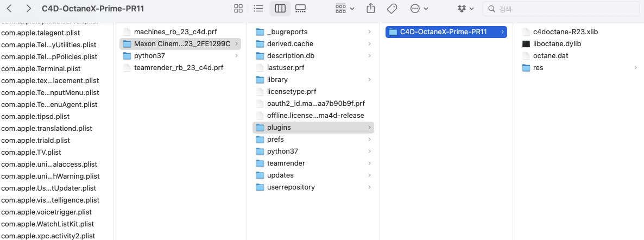
Task: Click the C4D-OctaneX-Prime-PR11 row chevron
Action: 503,31
